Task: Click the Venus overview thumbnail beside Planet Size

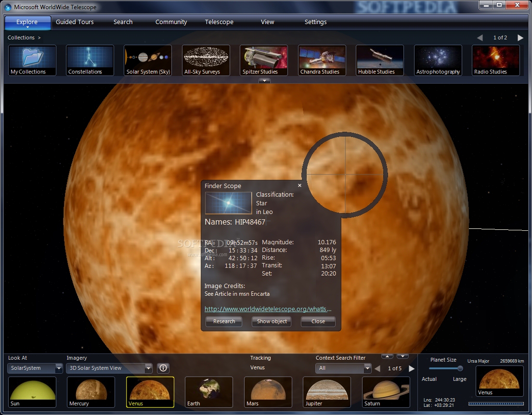Action: click(x=499, y=381)
